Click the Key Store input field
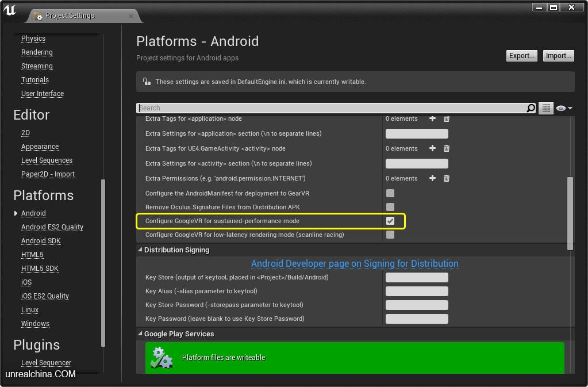 pos(417,278)
